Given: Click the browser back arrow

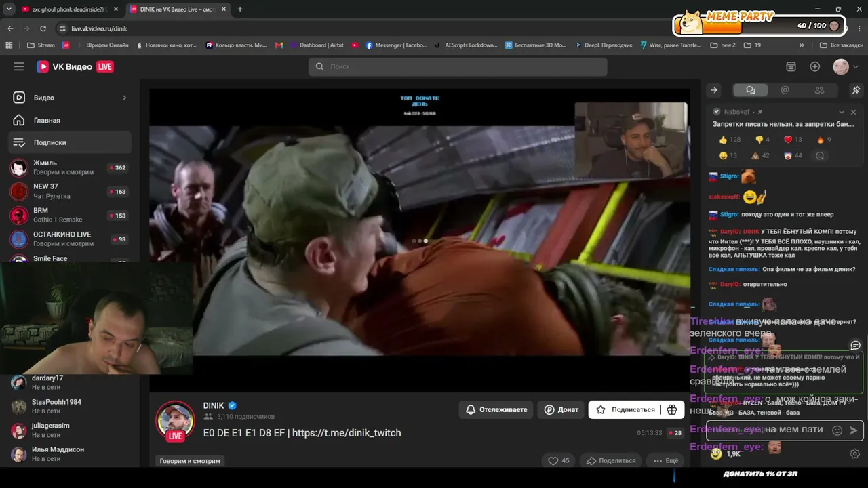Looking at the screenshot, I should [10, 28].
